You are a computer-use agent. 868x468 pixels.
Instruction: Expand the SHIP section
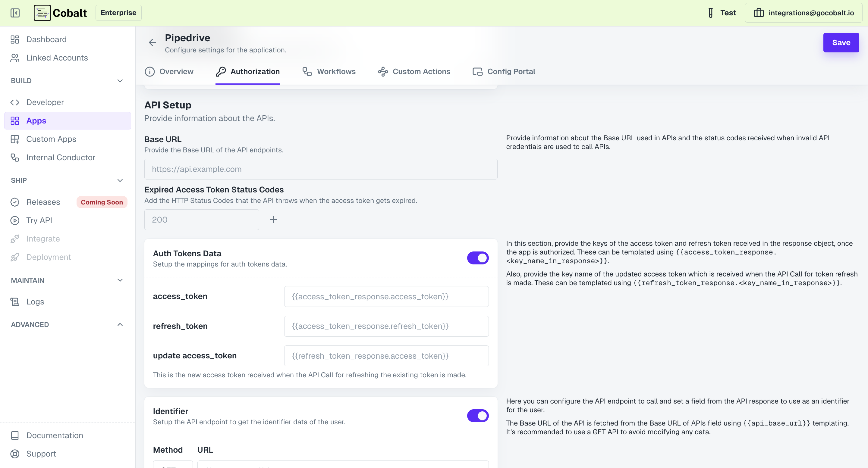pos(120,180)
